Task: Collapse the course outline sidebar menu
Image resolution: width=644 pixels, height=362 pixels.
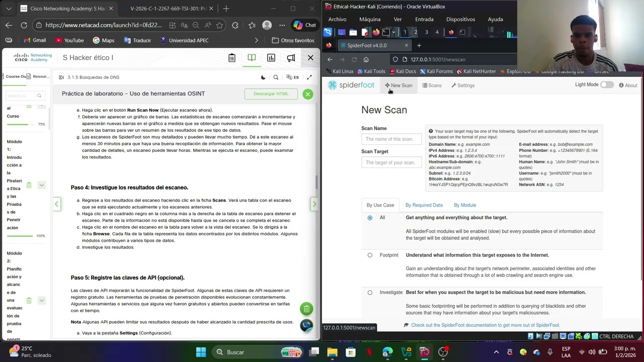Action: tap(61, 77)
